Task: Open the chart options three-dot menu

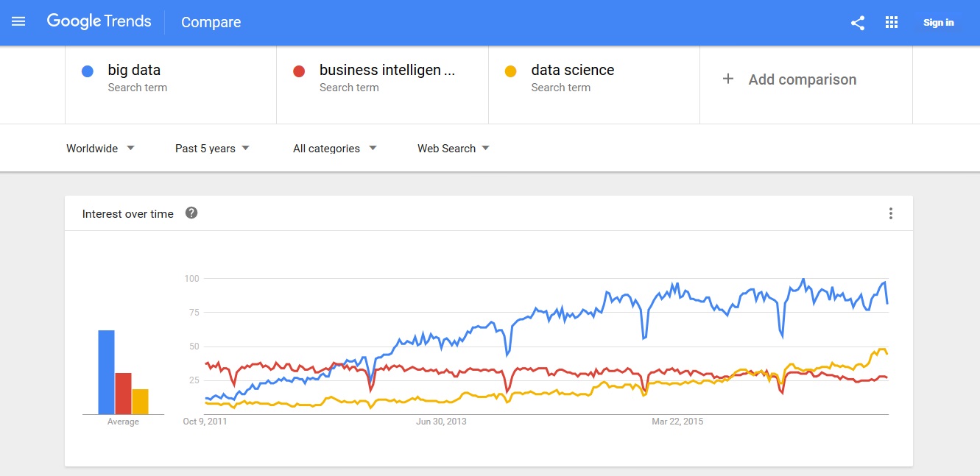Action: 890,213
